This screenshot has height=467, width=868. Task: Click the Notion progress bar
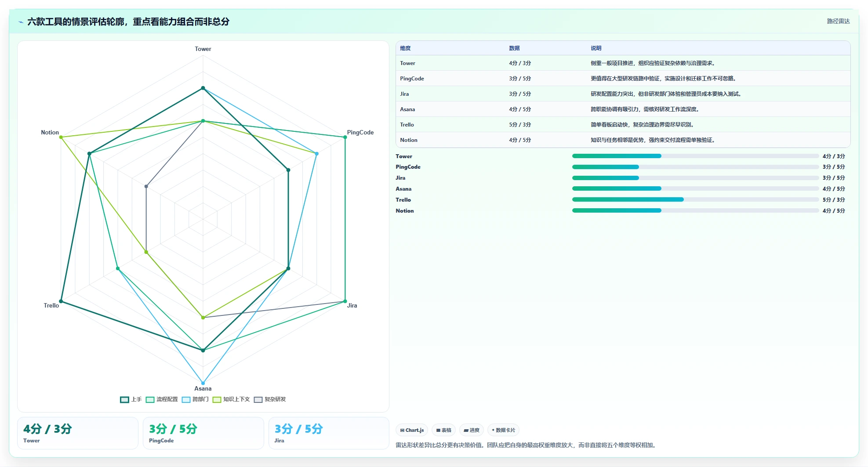pyautogui.click(x=695, y=210)
